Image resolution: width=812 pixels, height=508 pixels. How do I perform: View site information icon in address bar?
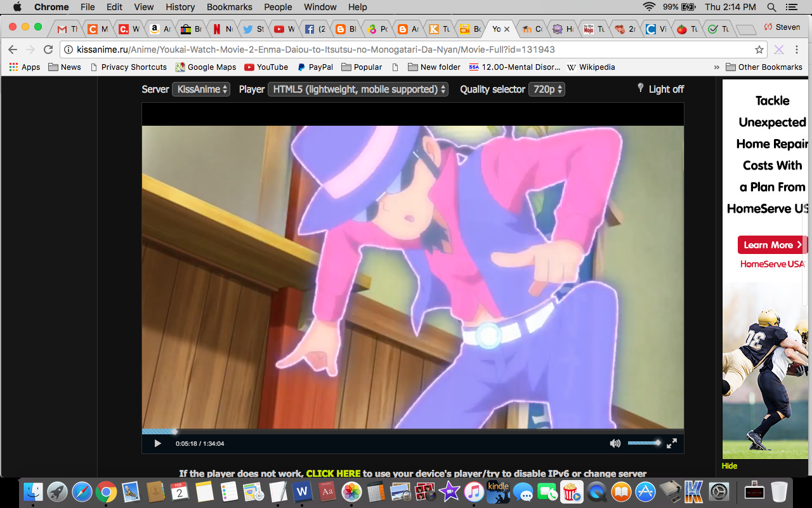coord(69,50)
